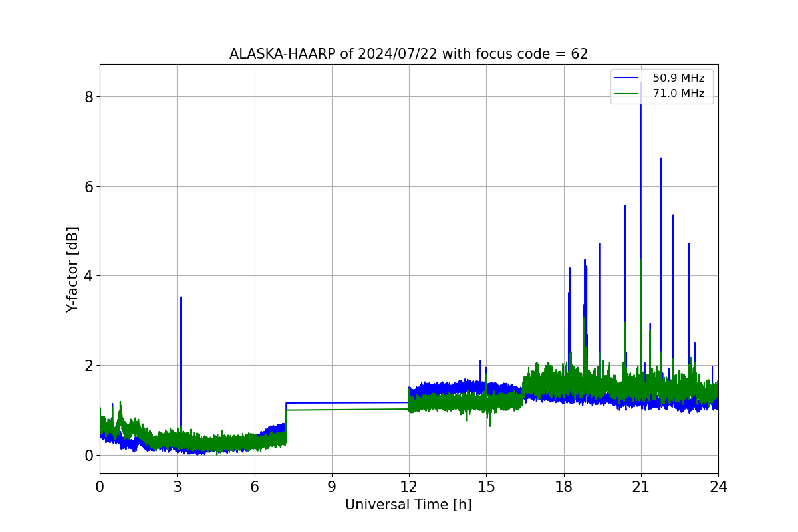The height and width of the screenshot is (532, 798).
Task: Click x-axis tick label 0
Action: click(100, 486)
